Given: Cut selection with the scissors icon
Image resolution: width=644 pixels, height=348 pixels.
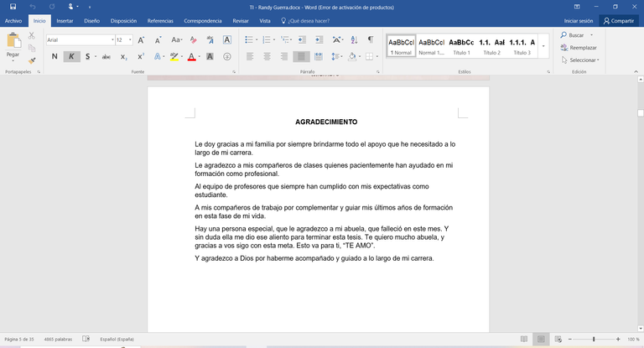Looking at the screenshot, I should point(32,36).
